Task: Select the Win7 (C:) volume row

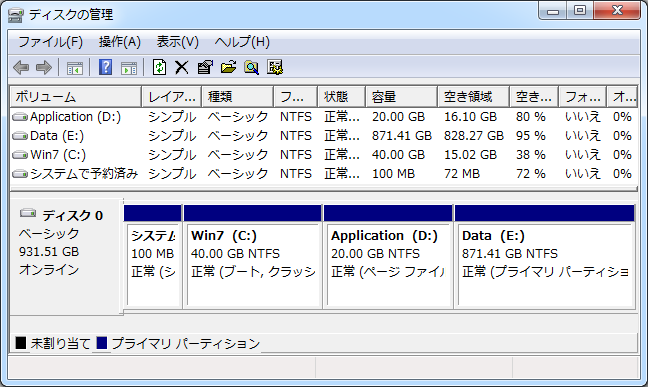Action: pos(324,155)
